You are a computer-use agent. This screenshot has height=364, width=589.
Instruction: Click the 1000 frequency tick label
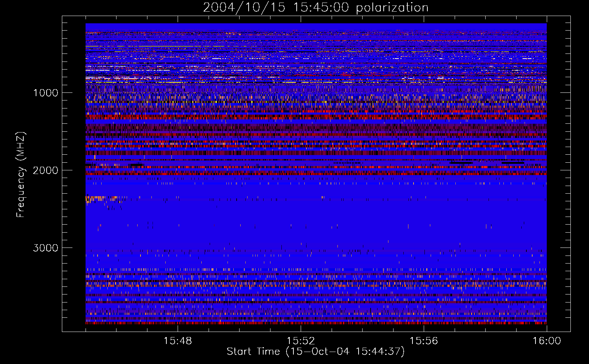[46, 93]
